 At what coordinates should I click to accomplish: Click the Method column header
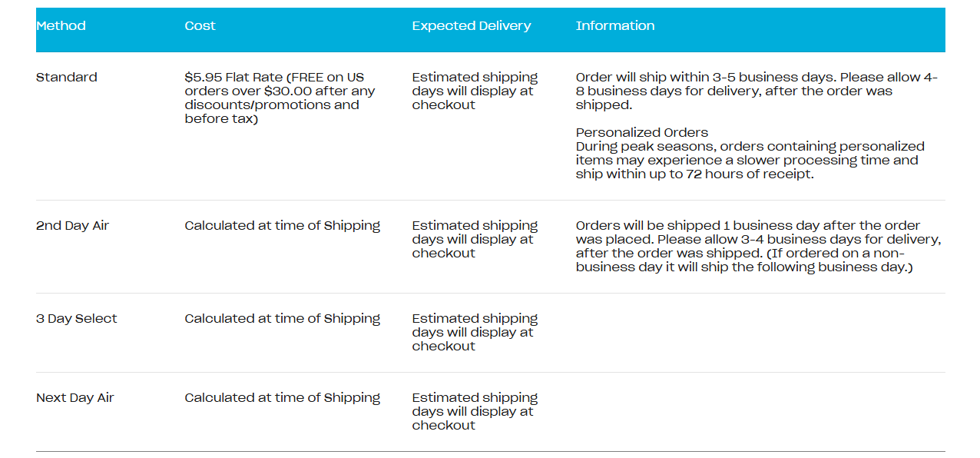point(61,26)
